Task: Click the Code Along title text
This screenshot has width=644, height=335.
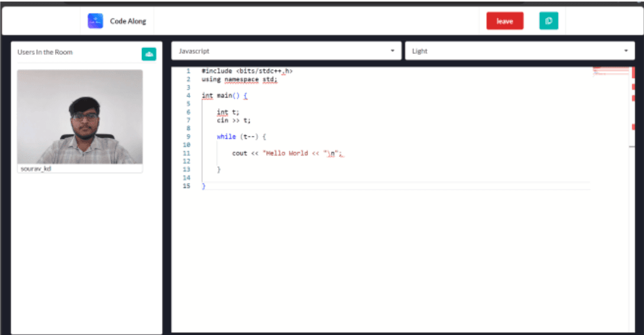Action: (x=128, y=21)
